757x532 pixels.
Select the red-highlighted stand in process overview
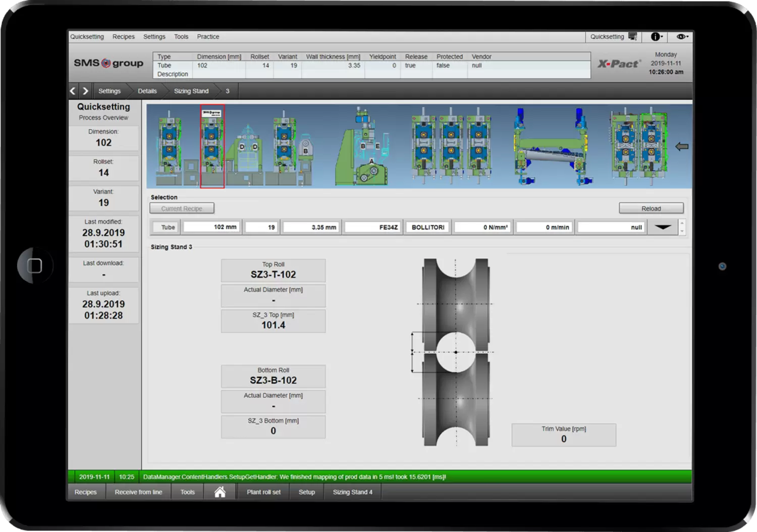pos(212,146)
